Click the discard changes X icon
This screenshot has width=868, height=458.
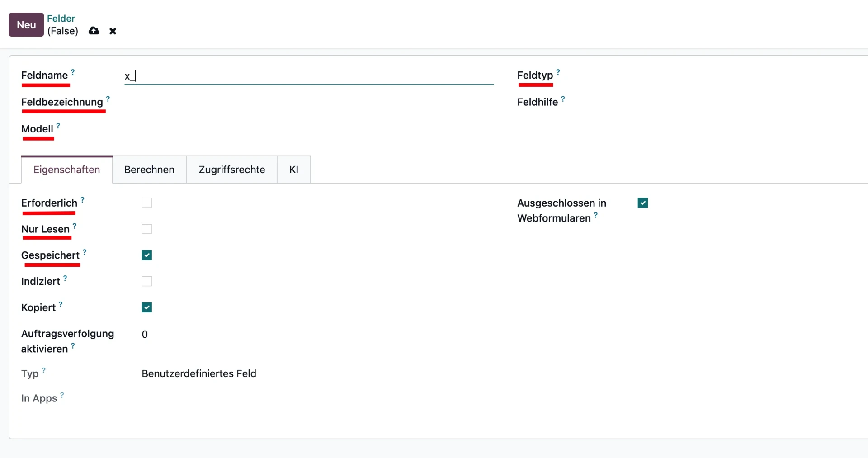click(113, 31)
